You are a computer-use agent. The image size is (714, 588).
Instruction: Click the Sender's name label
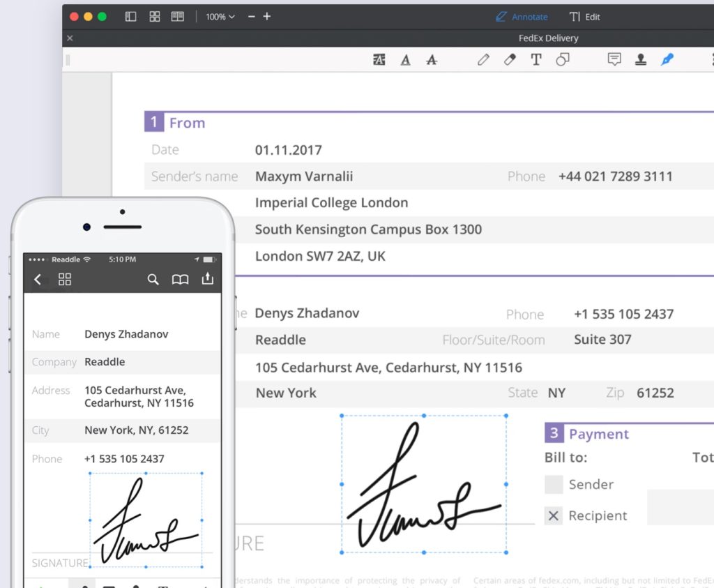195,176
